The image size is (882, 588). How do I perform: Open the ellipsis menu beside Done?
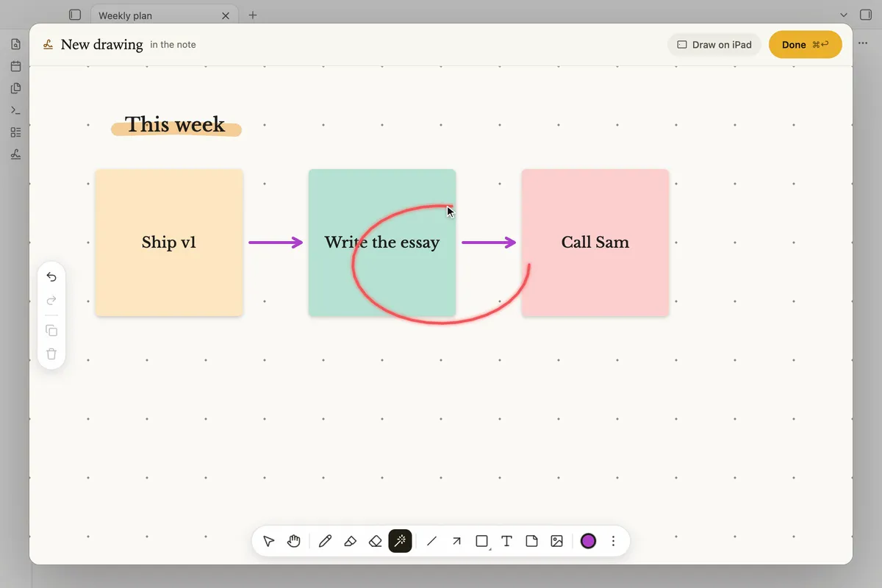point(863,44)
